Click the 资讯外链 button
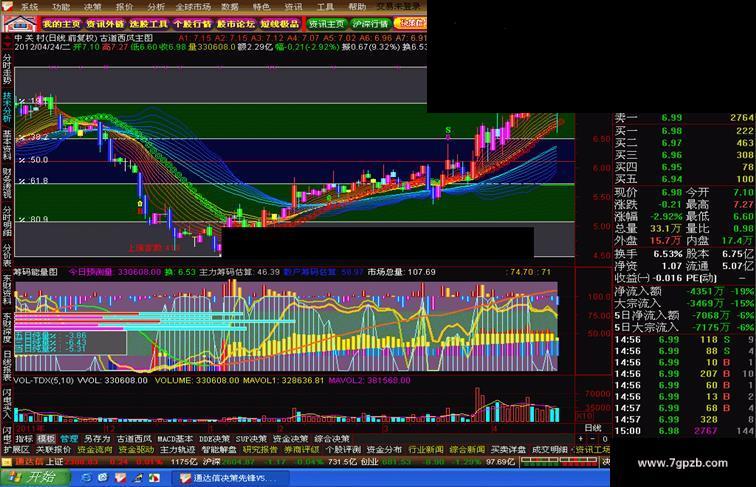 pos(105,24)
